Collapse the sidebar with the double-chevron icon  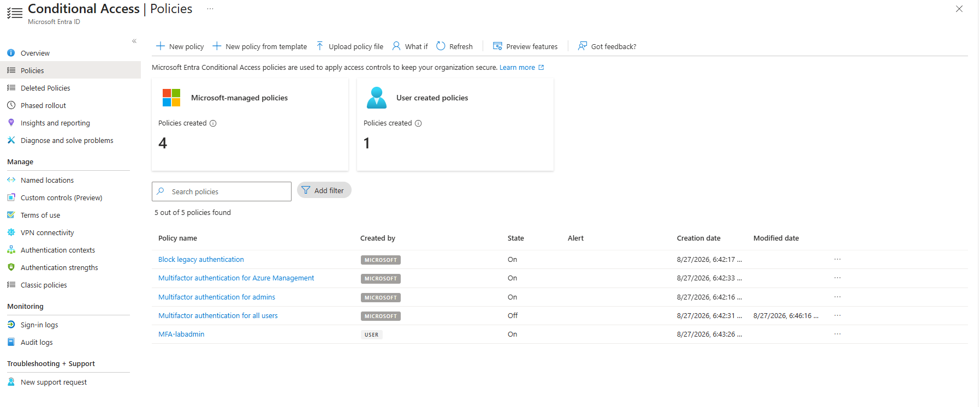(x=134, y=41)
